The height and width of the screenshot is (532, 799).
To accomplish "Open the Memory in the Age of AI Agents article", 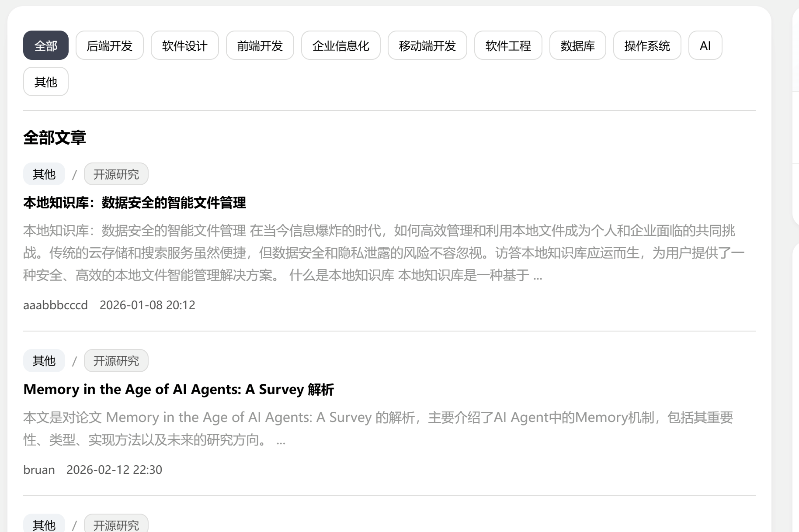I will 179,389.
